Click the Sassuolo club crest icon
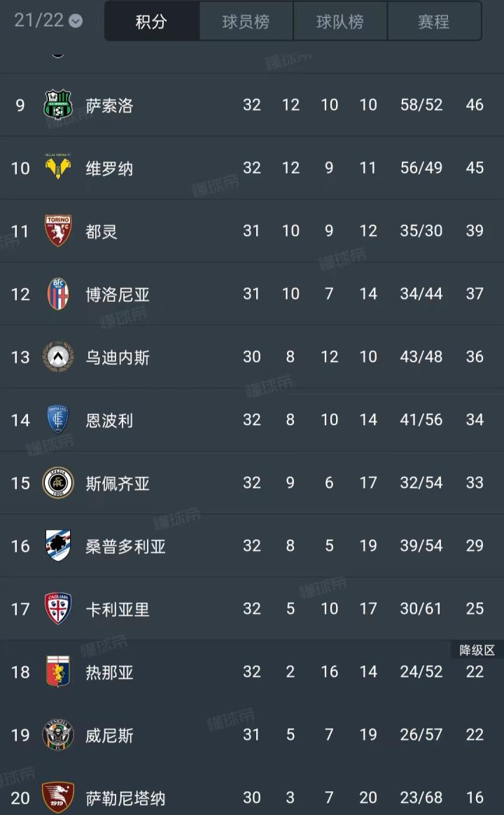Viewport: 504px width, 815px height. point(58,105)
